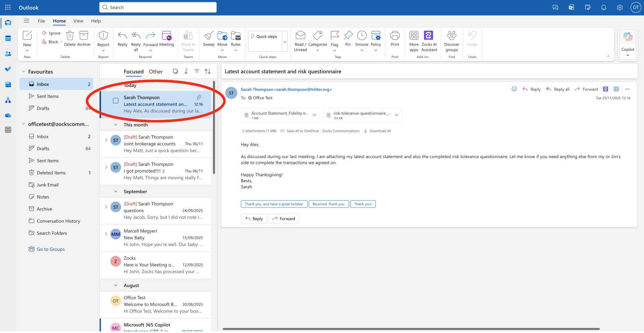Select all messages with the select-all square
This screenshot has height=333, width=644.
175,71
